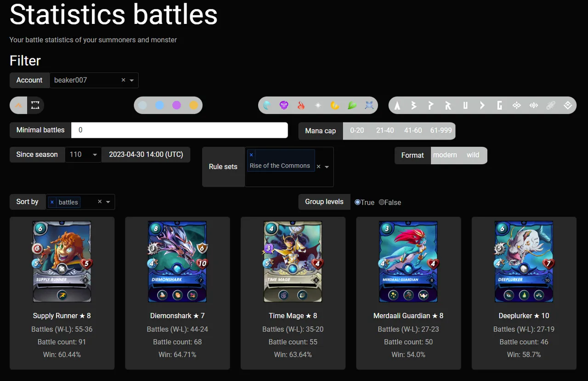Toggle the wild format option

point(473,155)
